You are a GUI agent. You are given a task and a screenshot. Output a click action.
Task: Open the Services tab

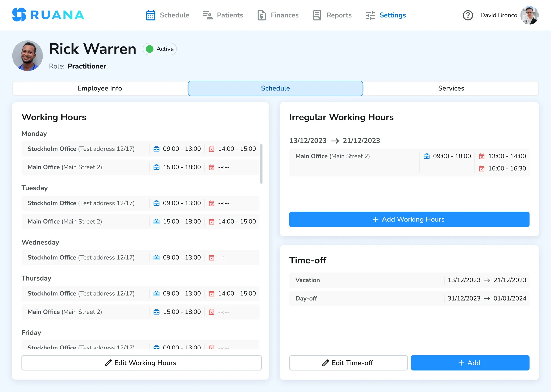451,88
